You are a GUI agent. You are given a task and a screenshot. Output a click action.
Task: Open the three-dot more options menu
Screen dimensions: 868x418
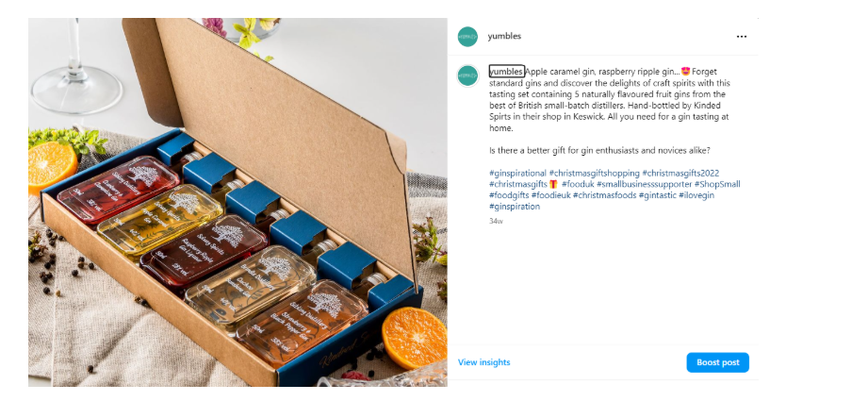pos(741,37)
